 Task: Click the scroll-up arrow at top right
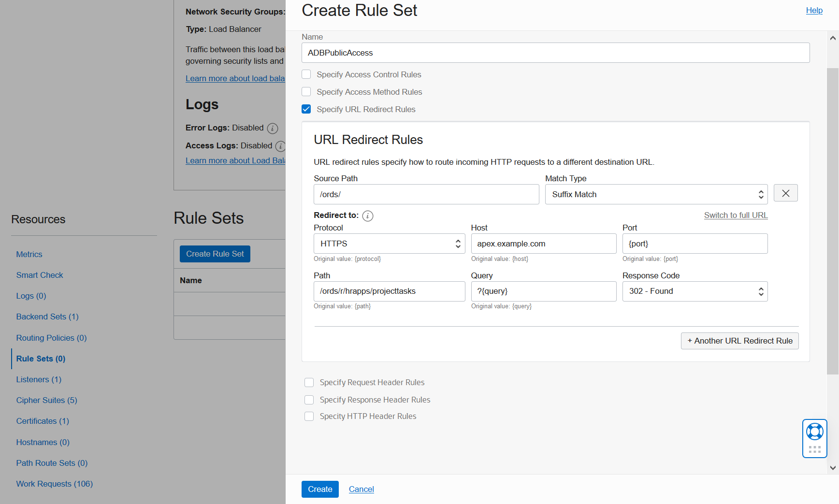tap(832, 38)
